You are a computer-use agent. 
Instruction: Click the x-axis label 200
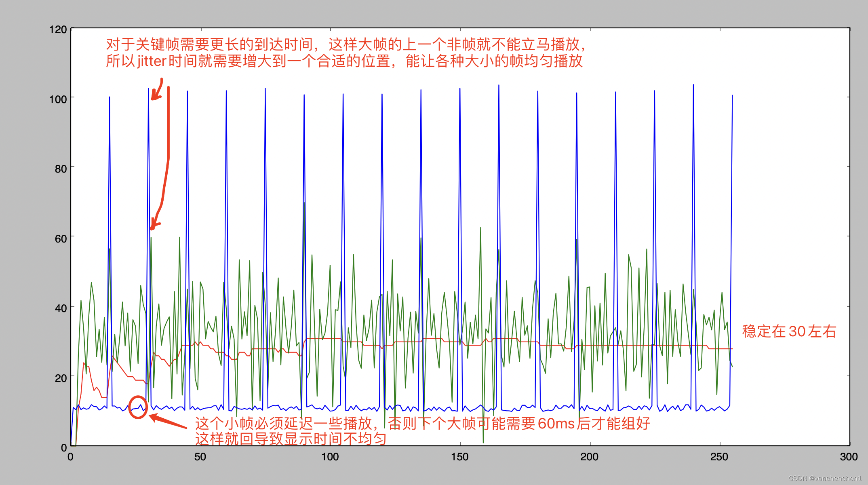click(x=590, y=457)
